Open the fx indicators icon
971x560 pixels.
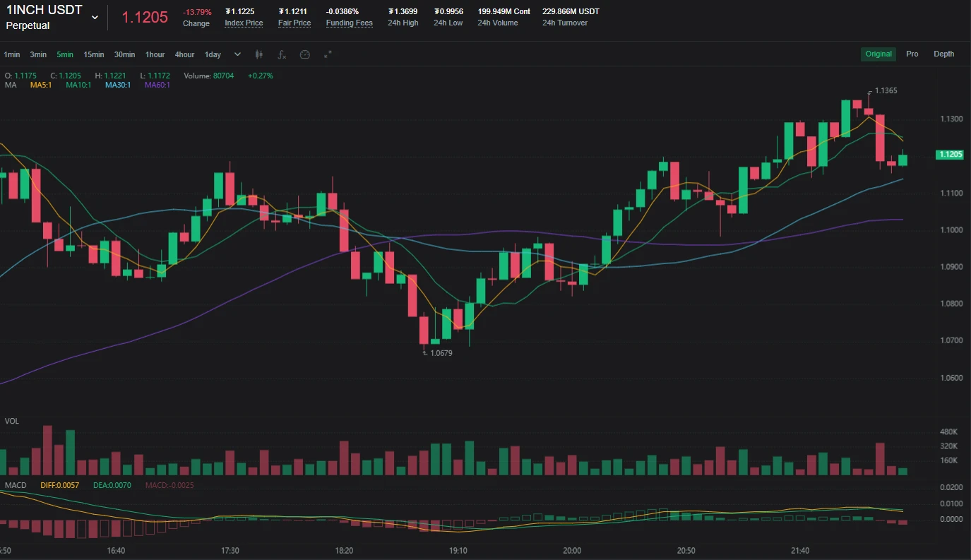pos(282,54)
